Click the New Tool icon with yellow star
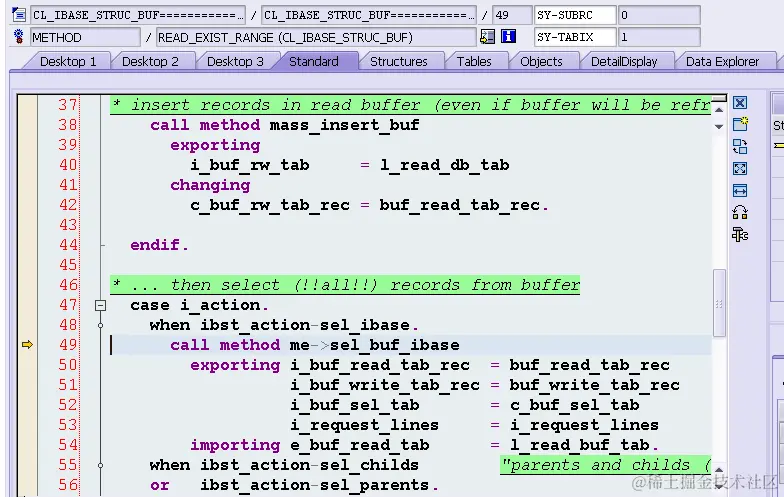 (740, 124)
